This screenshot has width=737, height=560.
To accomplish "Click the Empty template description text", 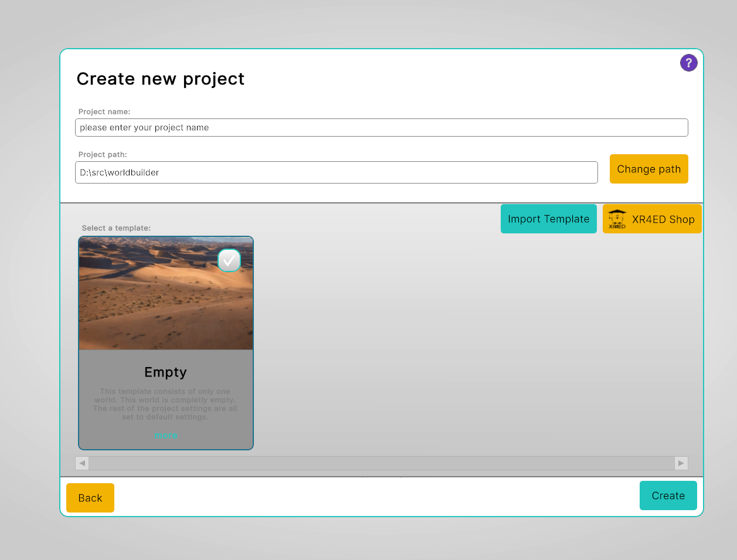I will 165,404.
